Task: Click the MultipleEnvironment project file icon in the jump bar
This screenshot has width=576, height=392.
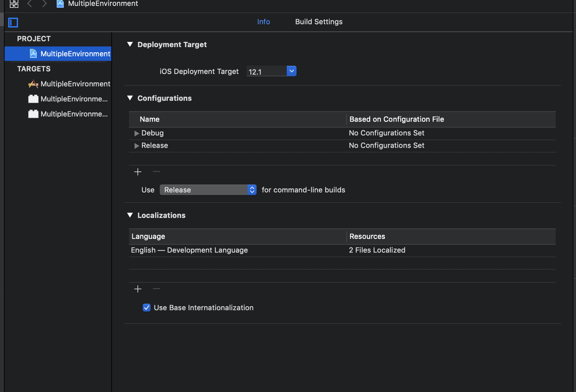Action: (x=60, y=4)
